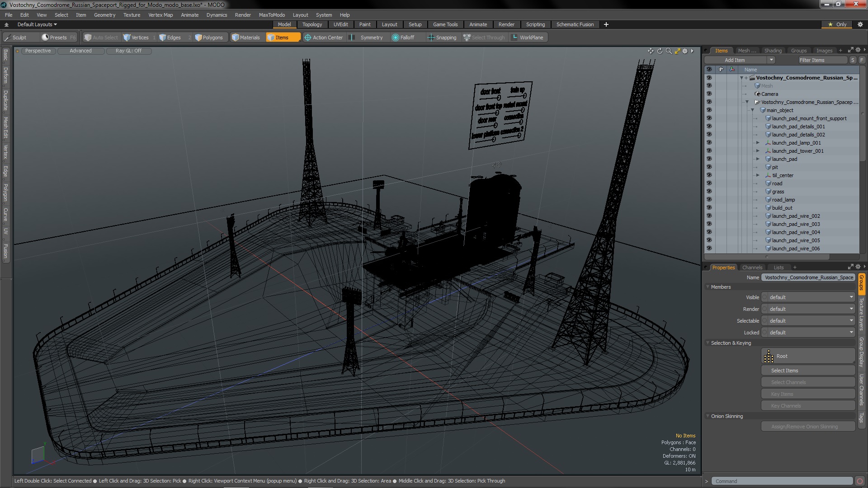The image size is (868, 488).
Task: Switch to Materials selection mode
Action: coord(246,38)
